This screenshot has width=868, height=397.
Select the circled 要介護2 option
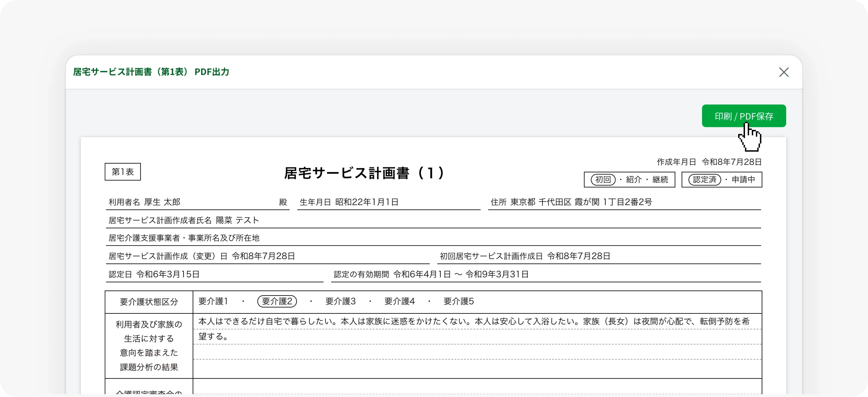pos(277,301)
